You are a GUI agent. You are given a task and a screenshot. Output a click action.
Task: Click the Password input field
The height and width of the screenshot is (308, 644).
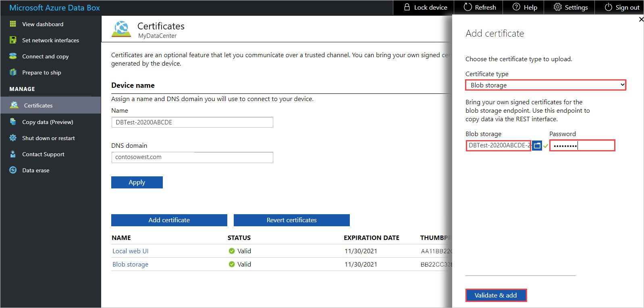tap(582, 145)
